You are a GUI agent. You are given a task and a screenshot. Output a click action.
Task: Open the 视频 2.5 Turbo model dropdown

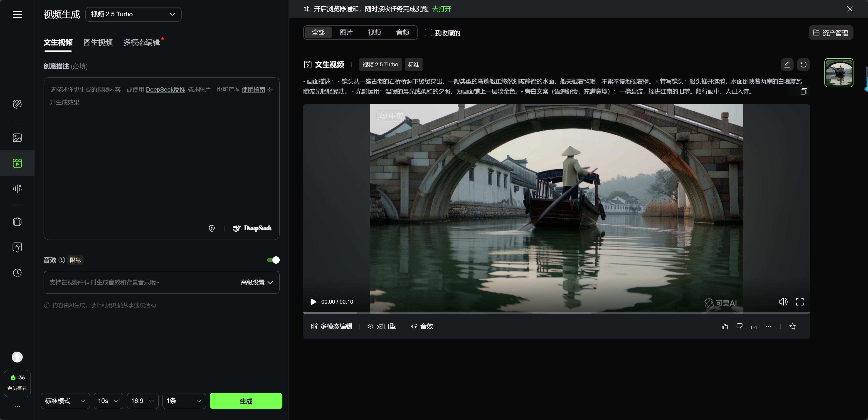tap(133, 14)
